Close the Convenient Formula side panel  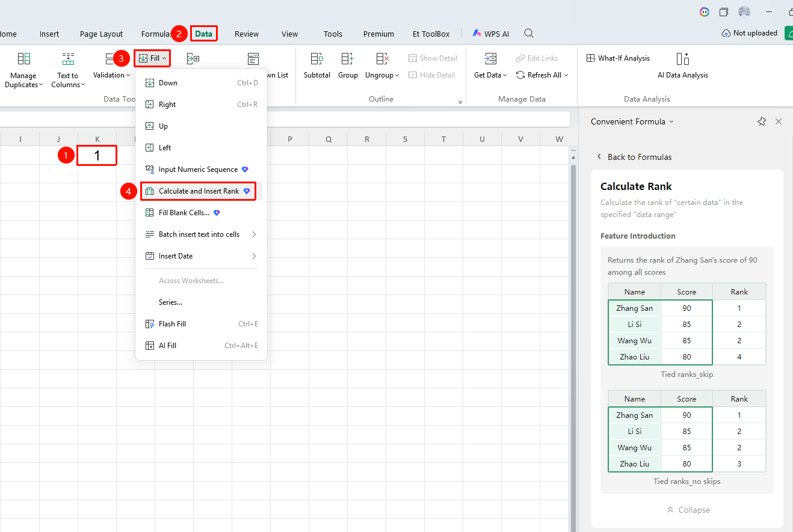779,121
